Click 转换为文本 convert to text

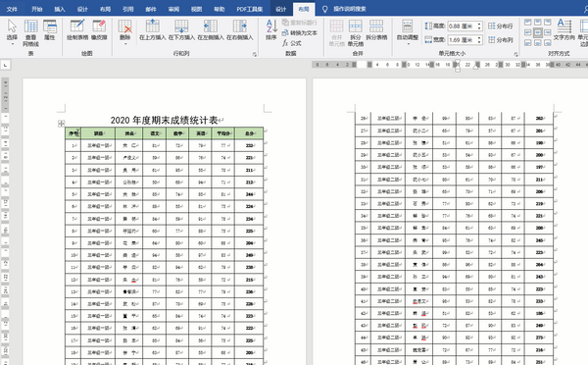click(x=300, y=33)
